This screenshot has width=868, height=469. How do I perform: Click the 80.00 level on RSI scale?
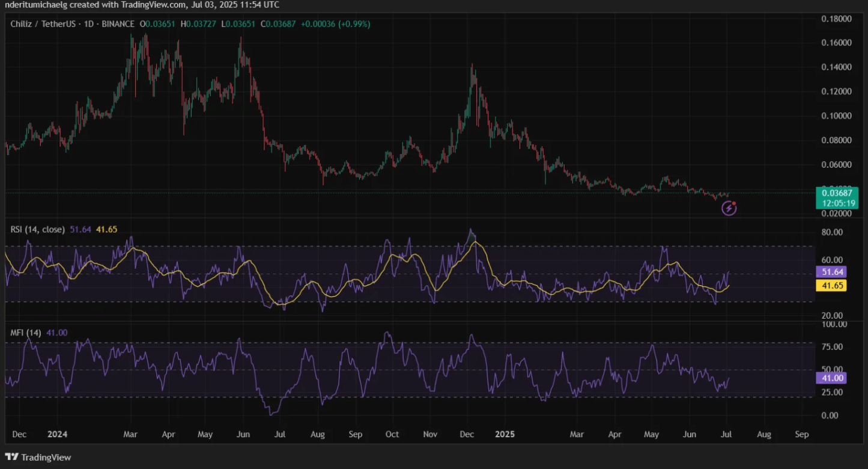coord(832,232)
